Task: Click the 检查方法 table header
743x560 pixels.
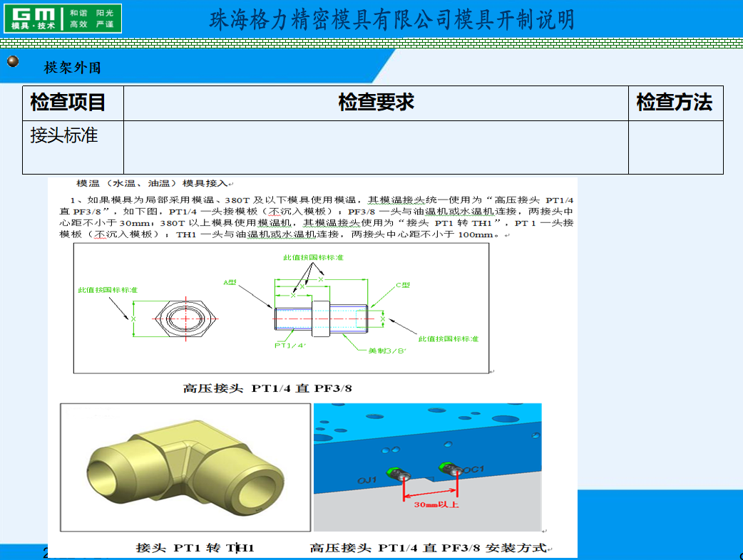Action: click(676, 103)
